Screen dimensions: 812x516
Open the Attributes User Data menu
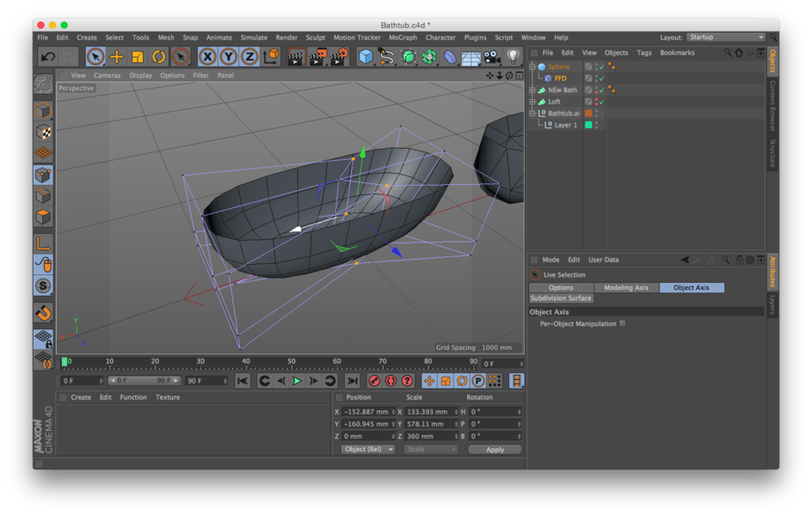click(603, 260)
